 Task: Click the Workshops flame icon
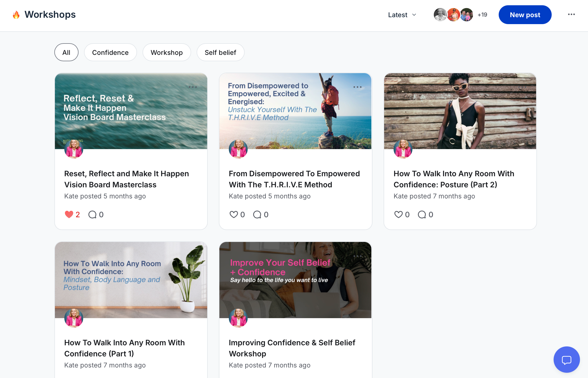(x=16, y=15)
